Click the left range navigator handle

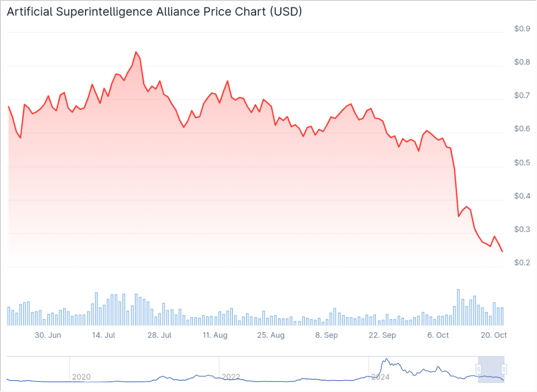[x=478, y=369]
